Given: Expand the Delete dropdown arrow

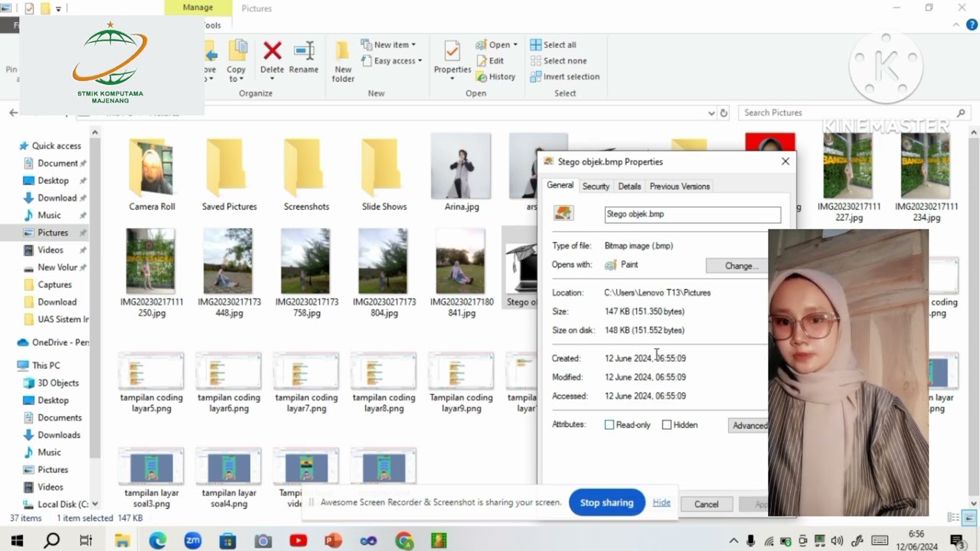Looking at the screenshot, I should (272, 78).
